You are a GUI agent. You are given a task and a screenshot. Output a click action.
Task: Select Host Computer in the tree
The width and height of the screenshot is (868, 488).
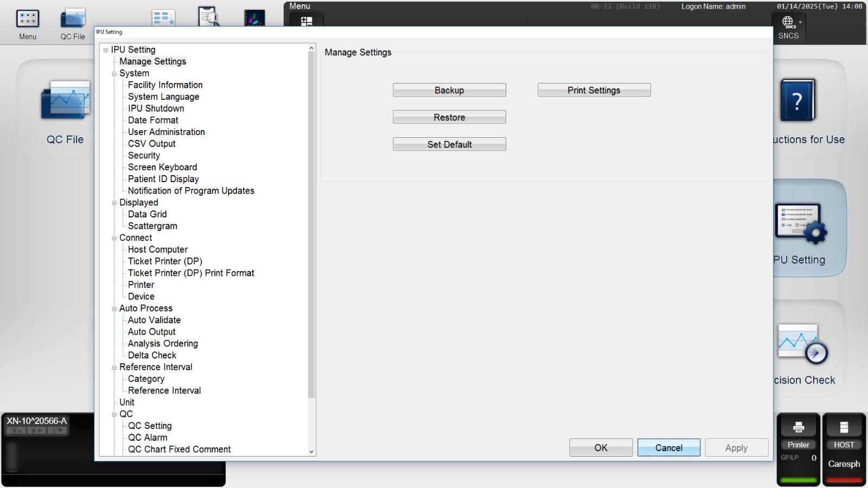pyautogui.click(x=157, y=249)
